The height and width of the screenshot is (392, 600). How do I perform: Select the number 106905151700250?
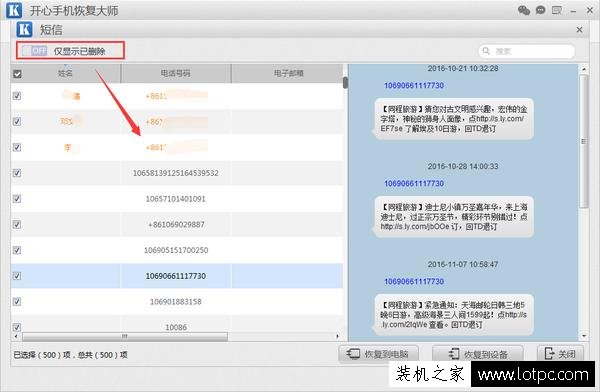(x=176, y=250)
